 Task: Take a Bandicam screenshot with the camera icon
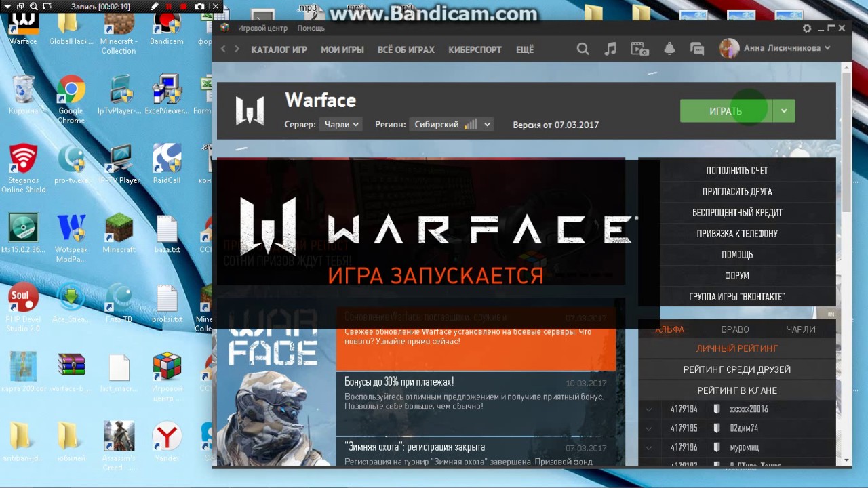tap(200, 6)
